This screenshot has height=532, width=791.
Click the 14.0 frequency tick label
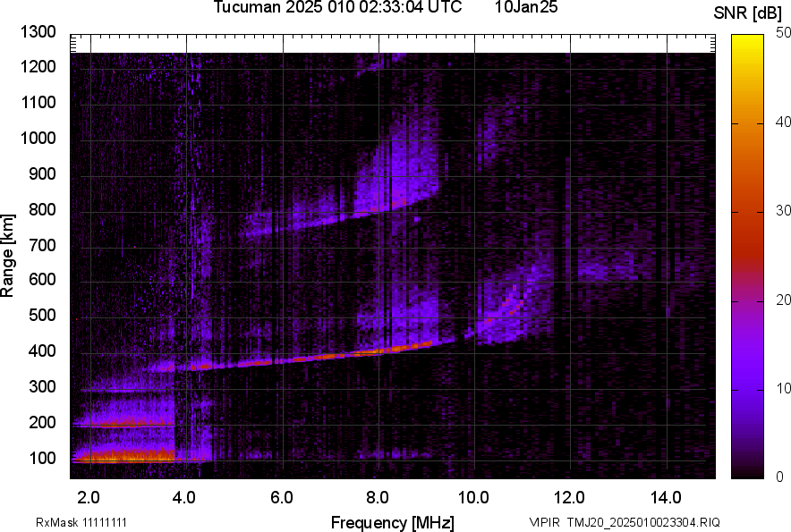tap(666, 497)
